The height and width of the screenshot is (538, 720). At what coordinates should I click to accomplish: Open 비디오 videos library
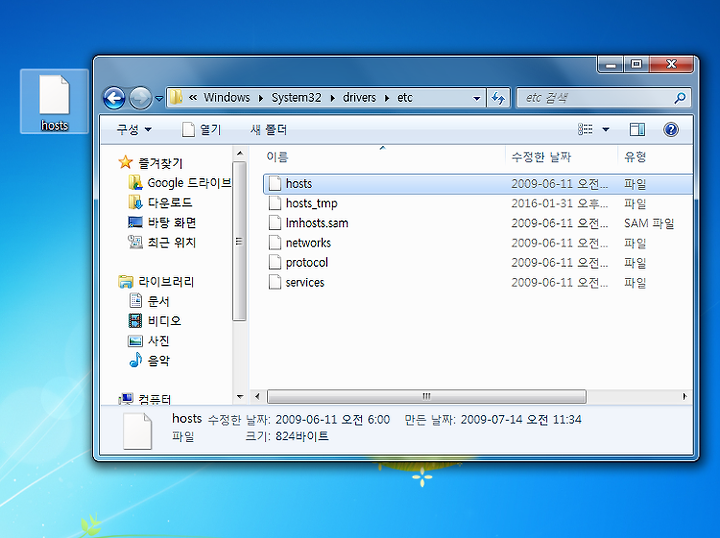[x=164, y=321]
